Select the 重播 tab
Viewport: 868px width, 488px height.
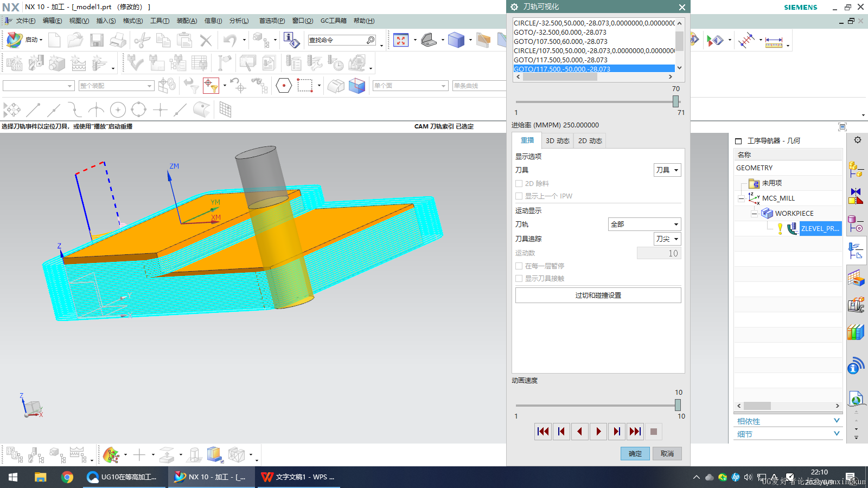coord(527,140)
